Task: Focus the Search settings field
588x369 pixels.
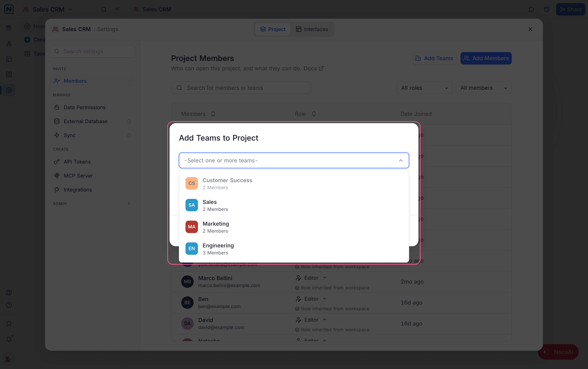Action: 92,51
